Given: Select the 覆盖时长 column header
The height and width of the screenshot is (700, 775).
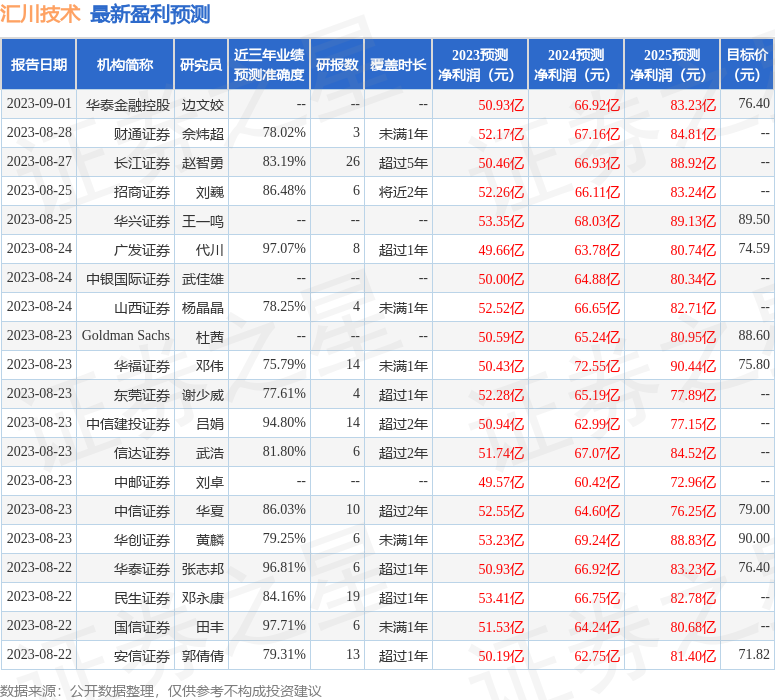Looking at the screenshot, I should tap(398, 65).
